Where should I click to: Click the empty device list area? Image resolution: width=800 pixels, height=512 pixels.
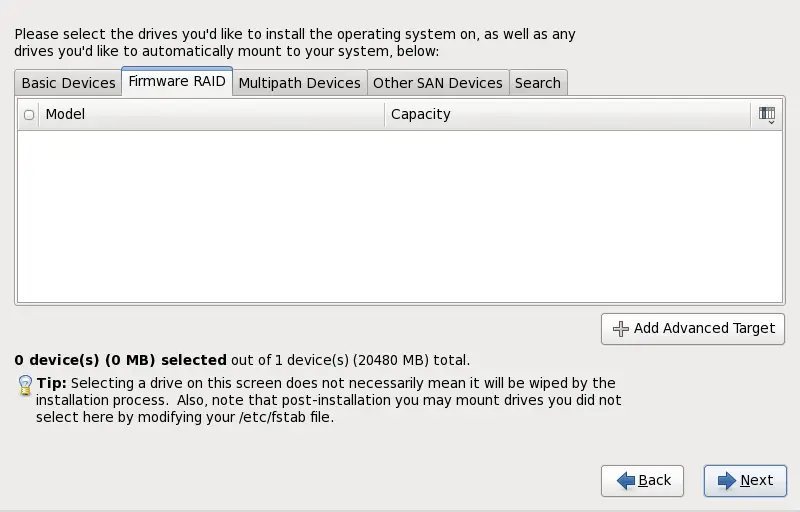(x=400, y=215)
